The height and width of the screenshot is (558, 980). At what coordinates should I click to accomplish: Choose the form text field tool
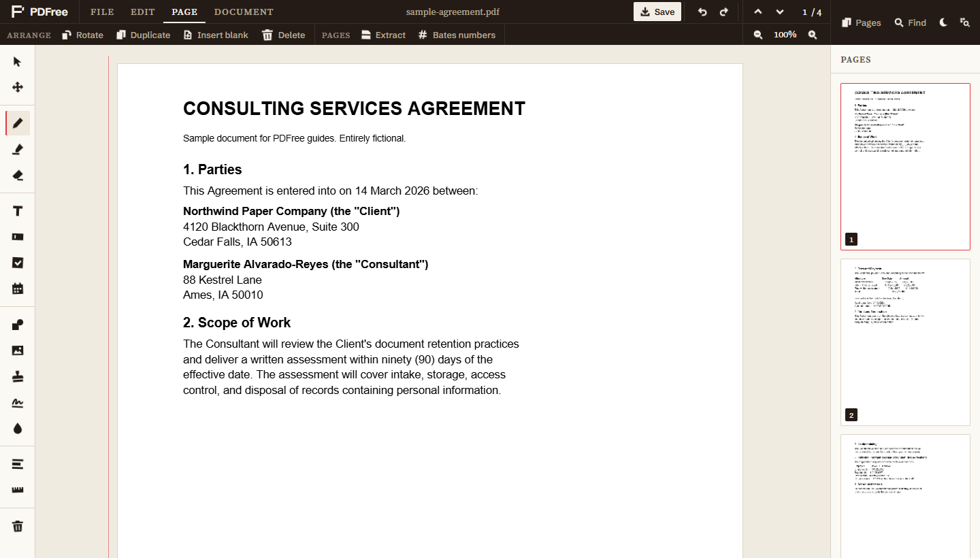point(18,237)
